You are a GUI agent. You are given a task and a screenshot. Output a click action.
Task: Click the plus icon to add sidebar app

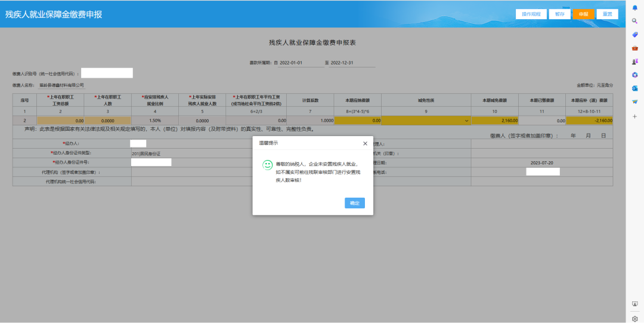click(x=635, y=116)
